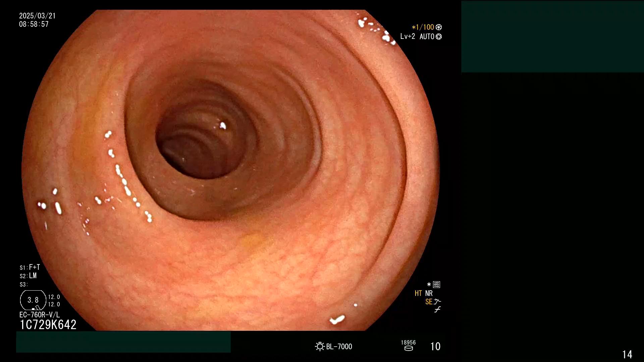The image size is (644, 362).
Task: Click the tone curve icon below SE
Action: pos(437,310)
